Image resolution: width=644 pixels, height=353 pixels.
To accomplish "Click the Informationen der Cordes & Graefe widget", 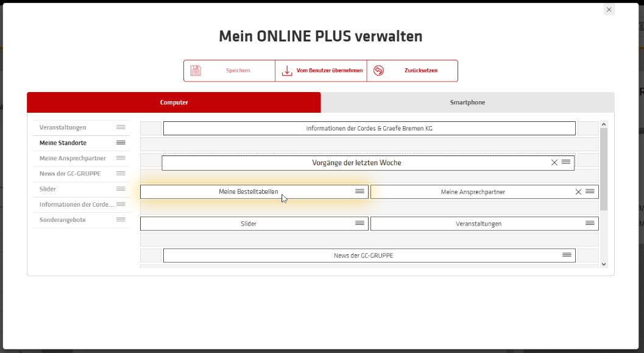I will tap(369, 129).
